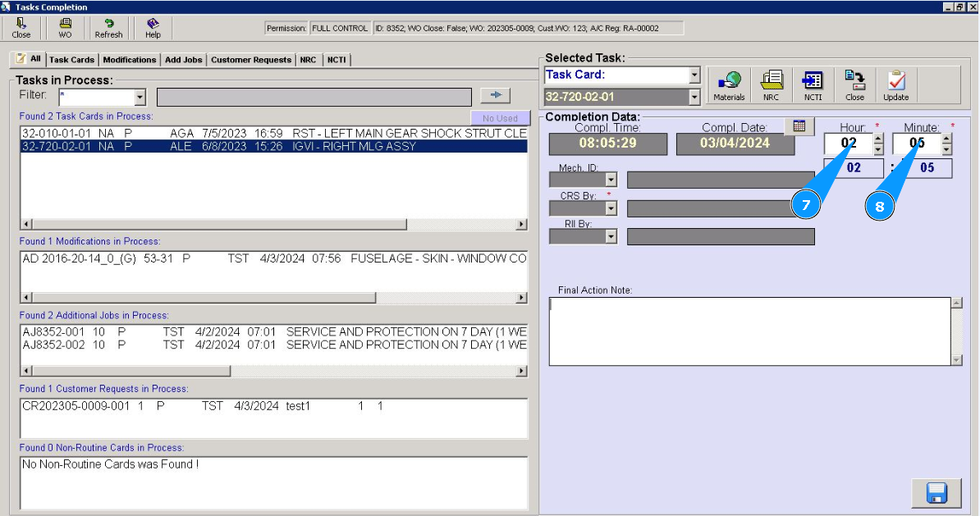This screenshot has height=516, width=980.
Task: Open the Modifications tab
Action: click(130, 60)
